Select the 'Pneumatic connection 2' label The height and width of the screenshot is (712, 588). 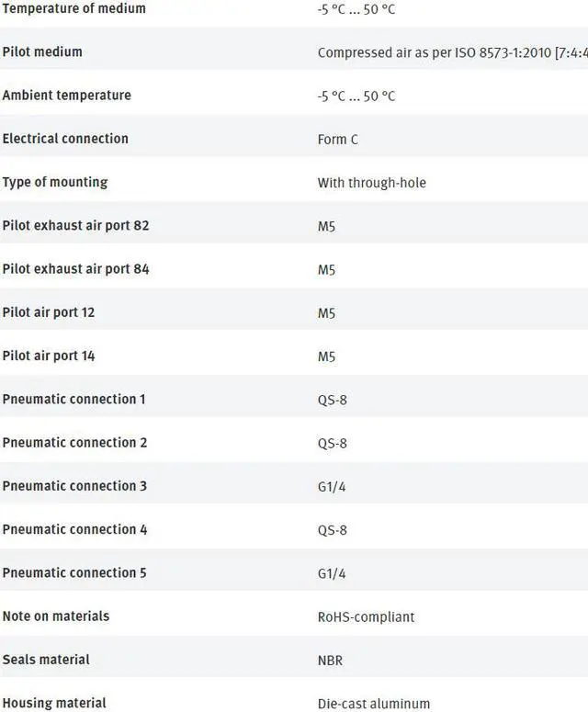[x=74, y=443]
